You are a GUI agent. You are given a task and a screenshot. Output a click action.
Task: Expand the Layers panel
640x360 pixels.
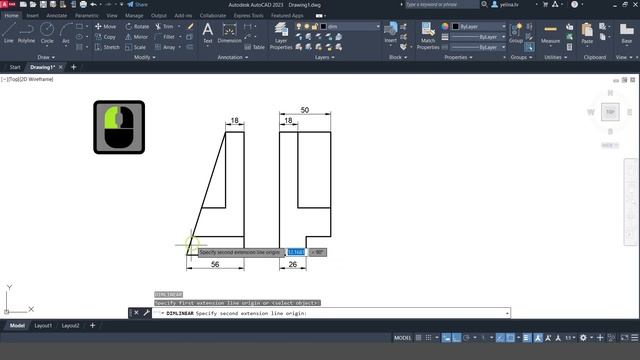pos(324,58)
